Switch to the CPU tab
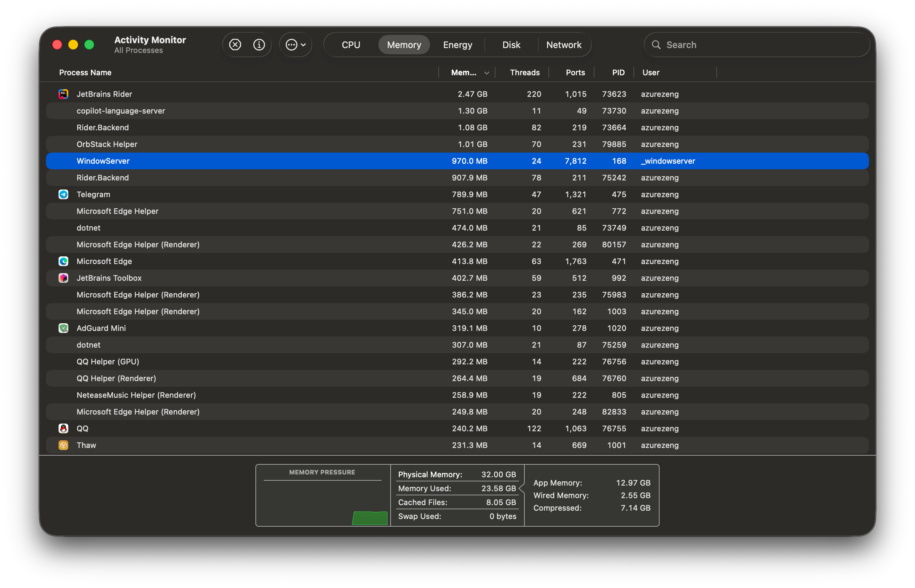This screenshot has width=915, height=588. [x=351, y=45]
